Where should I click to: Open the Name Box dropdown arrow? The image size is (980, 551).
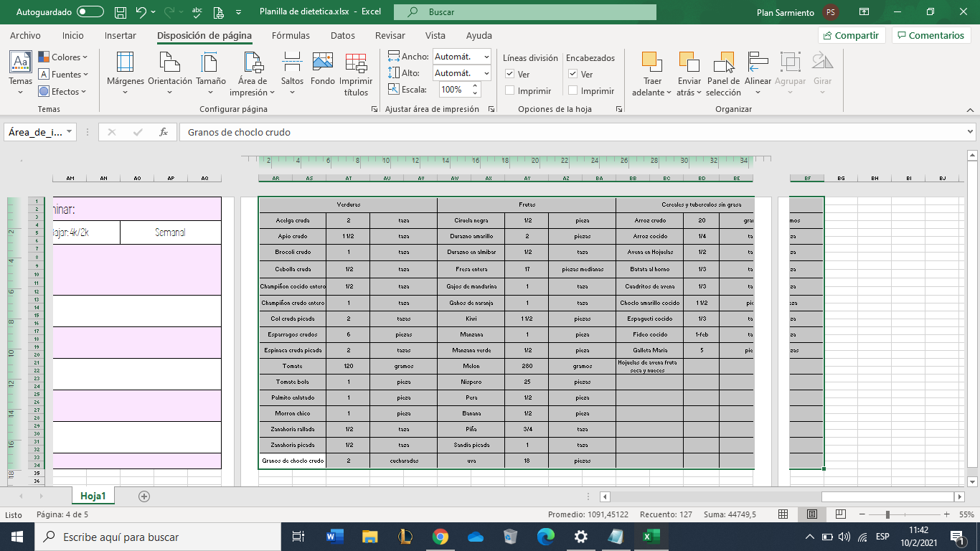pos(70,132)
